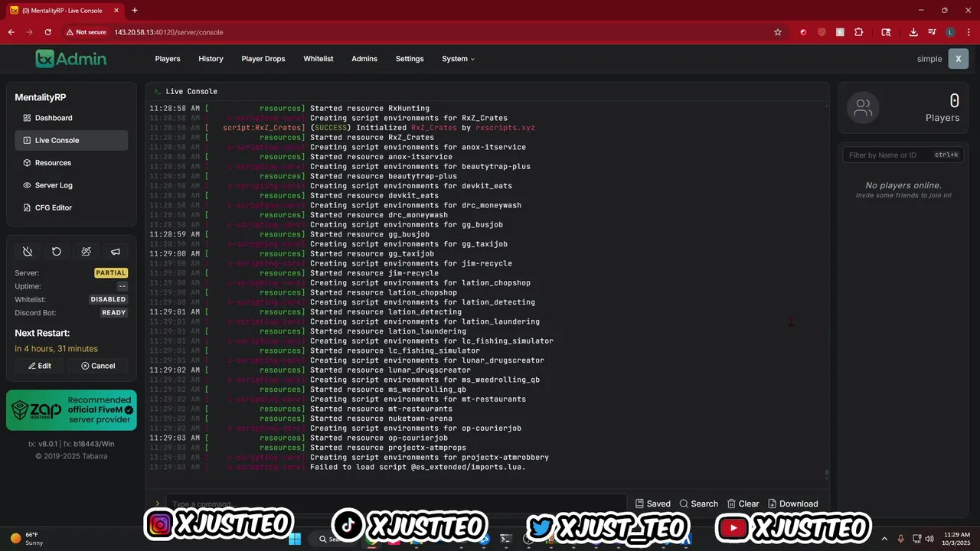Cancel the next scheduled restart
Image resolution: width=980 pixels, height=551 pixels.
click(x=98, y=366)
